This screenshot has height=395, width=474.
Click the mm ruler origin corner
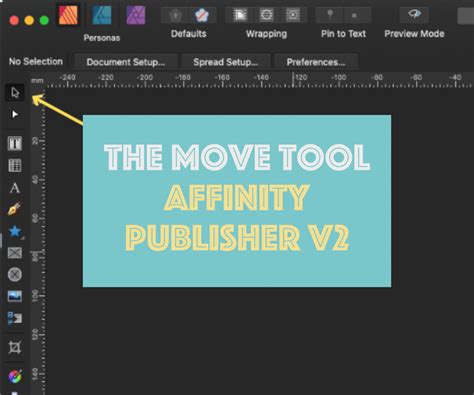pos(37,81)
